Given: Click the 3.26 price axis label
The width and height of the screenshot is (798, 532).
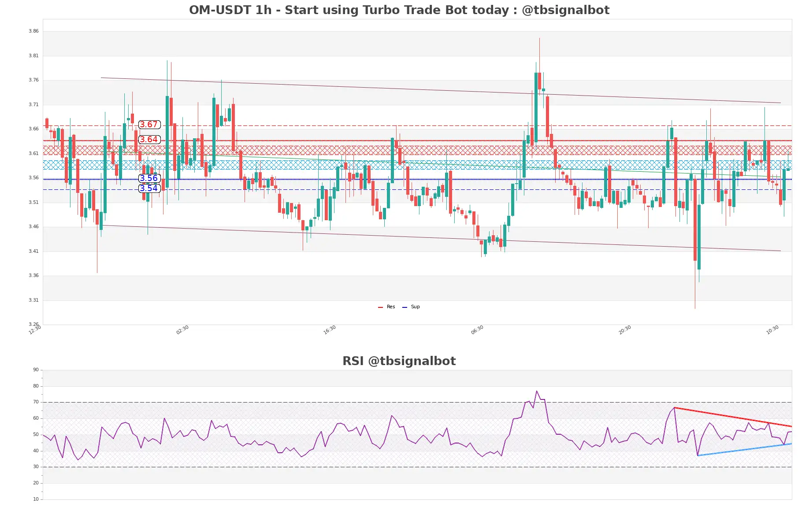Looking at the screenshot, I should tap(33, 325).
